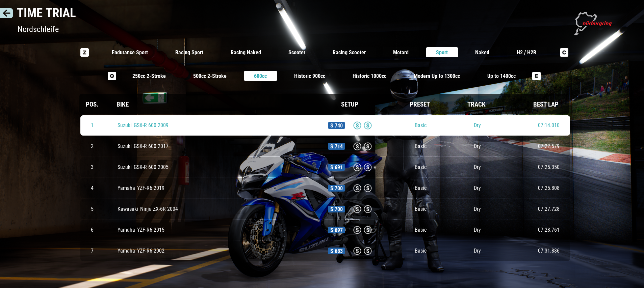Click the BEST LAP column header
644x288 pixels.
point(546,105)
